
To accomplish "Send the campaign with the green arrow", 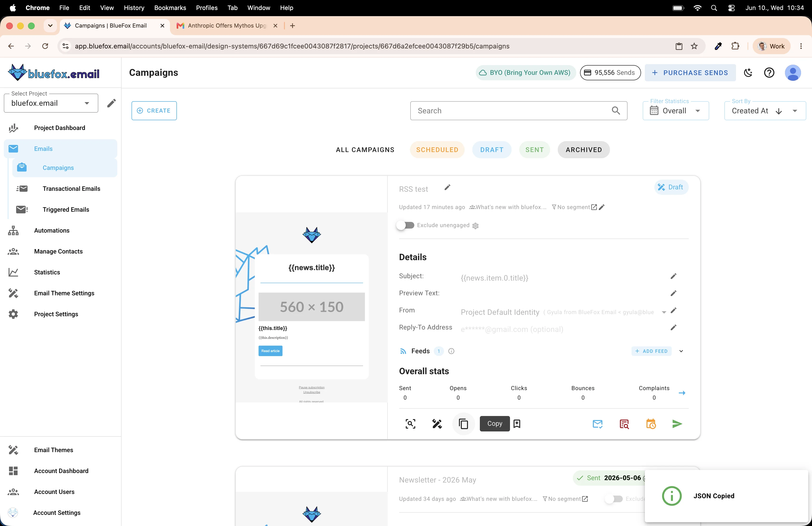I will 677,424.
